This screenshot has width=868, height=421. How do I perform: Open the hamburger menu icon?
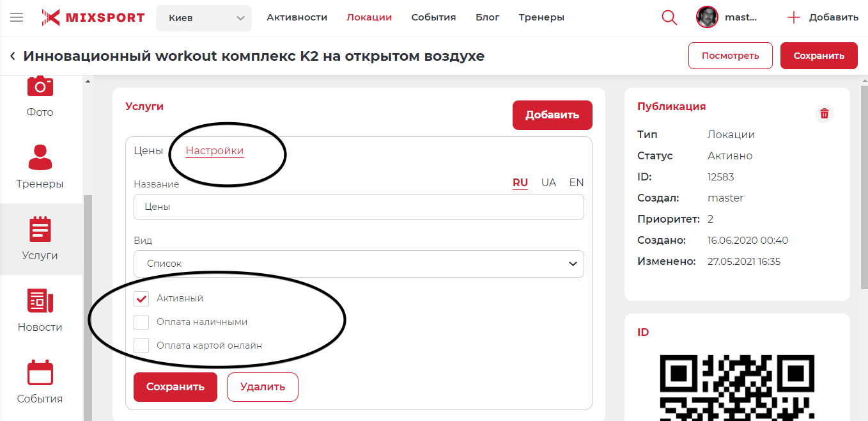point(17,17)
